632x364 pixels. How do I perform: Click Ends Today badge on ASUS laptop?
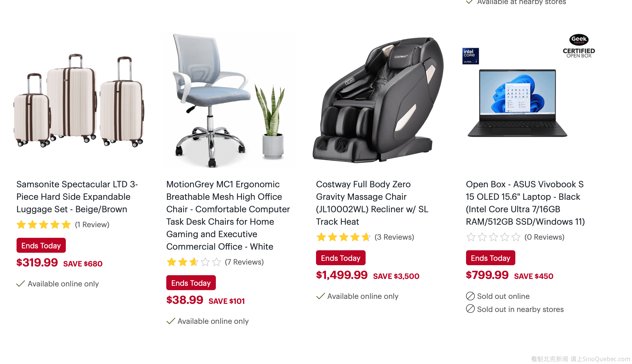tap(490, 258)
